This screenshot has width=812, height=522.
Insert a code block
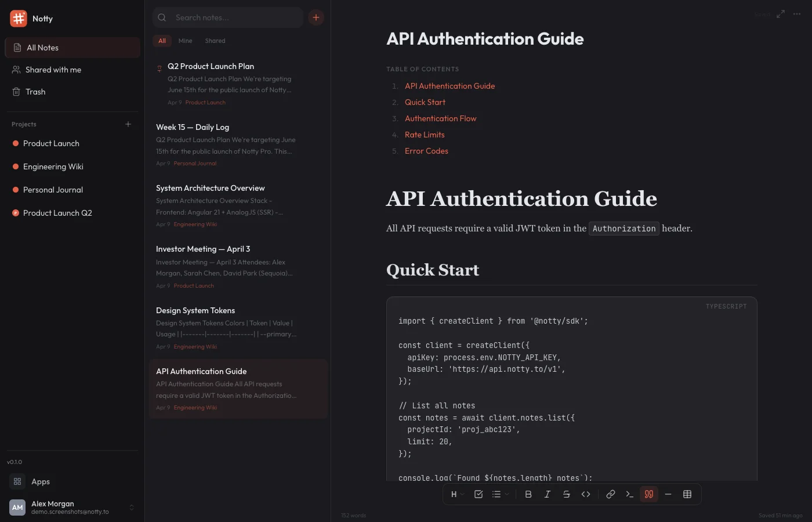[630, 494]
